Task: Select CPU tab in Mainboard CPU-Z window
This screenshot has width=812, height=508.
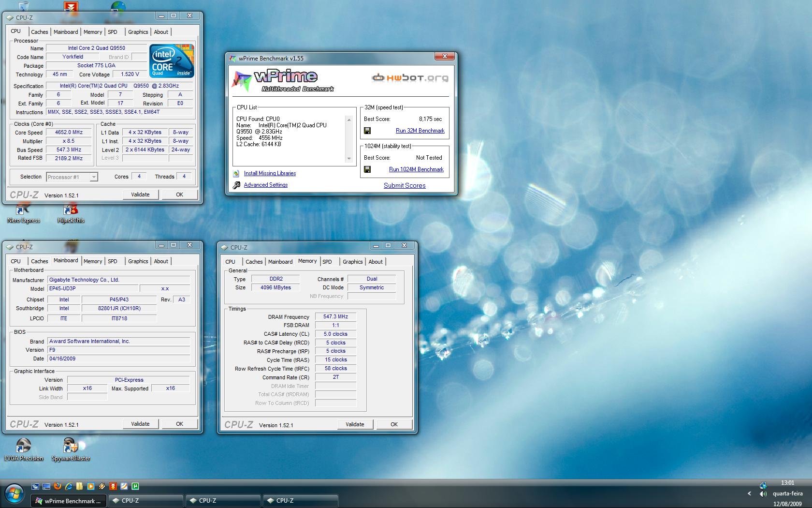Action: (16, 261)
